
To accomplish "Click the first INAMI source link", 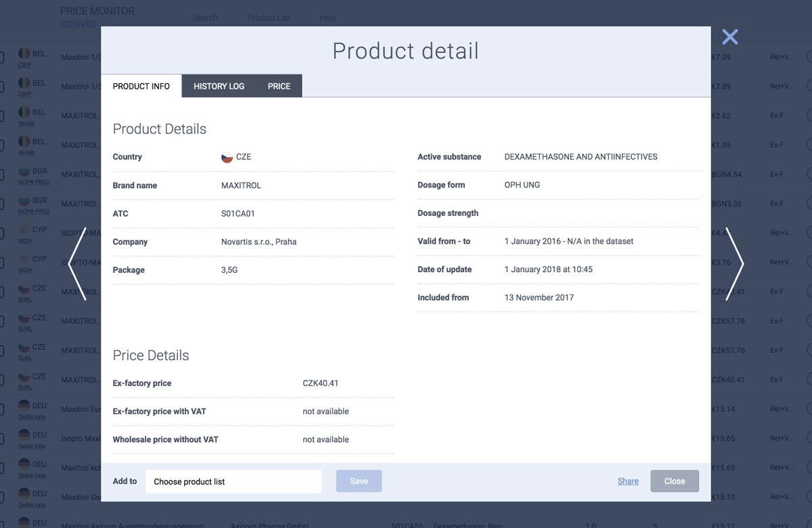I will [x=26, y=124].
